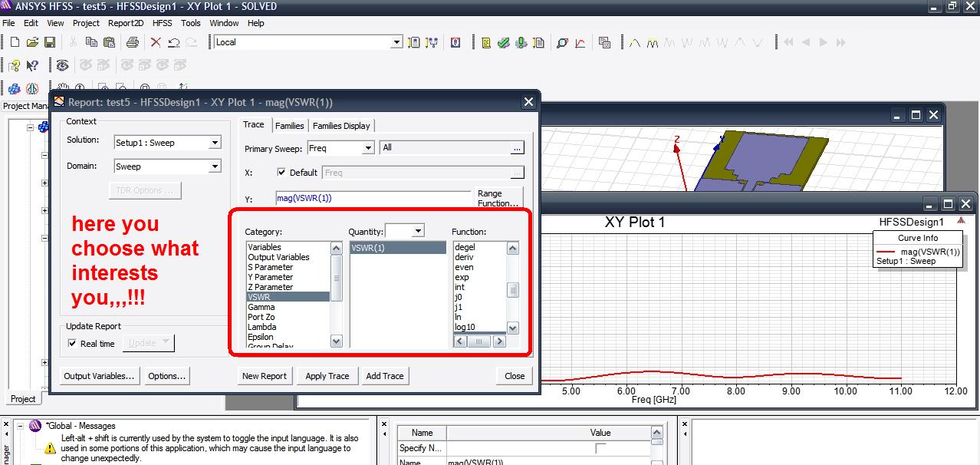Click the Function list horizontal scrollbar

(x=478, y=341)
